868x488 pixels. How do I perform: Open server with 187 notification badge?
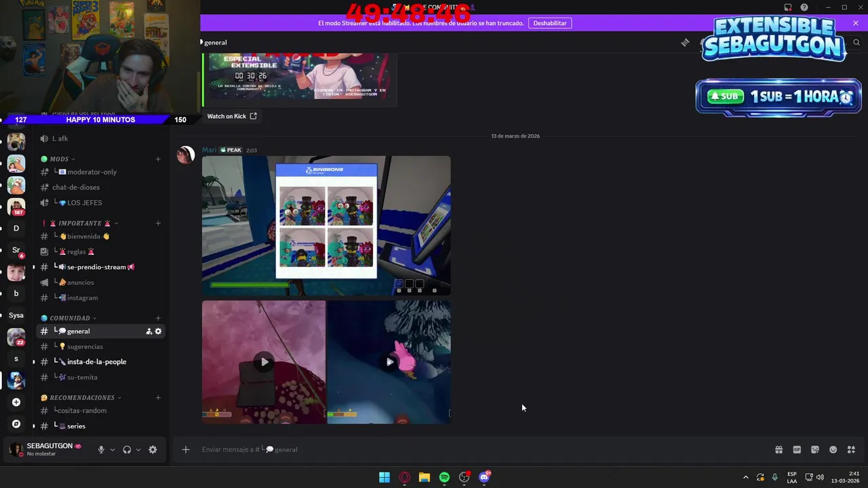click(x=16, y=207)
